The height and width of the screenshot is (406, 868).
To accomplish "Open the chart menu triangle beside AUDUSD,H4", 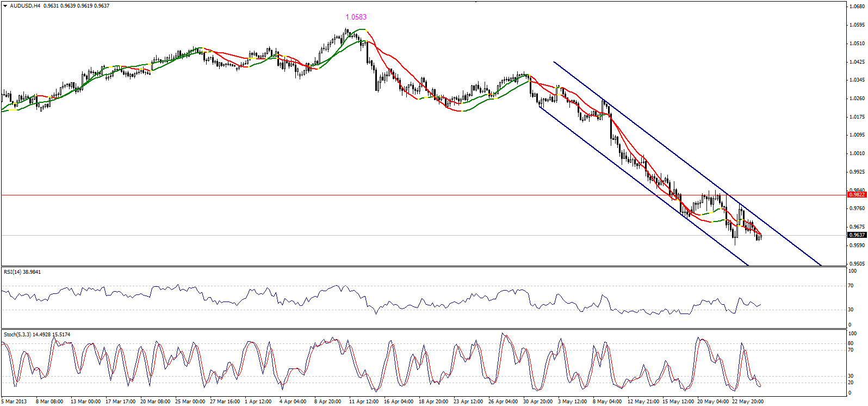I will coord(5,6).
